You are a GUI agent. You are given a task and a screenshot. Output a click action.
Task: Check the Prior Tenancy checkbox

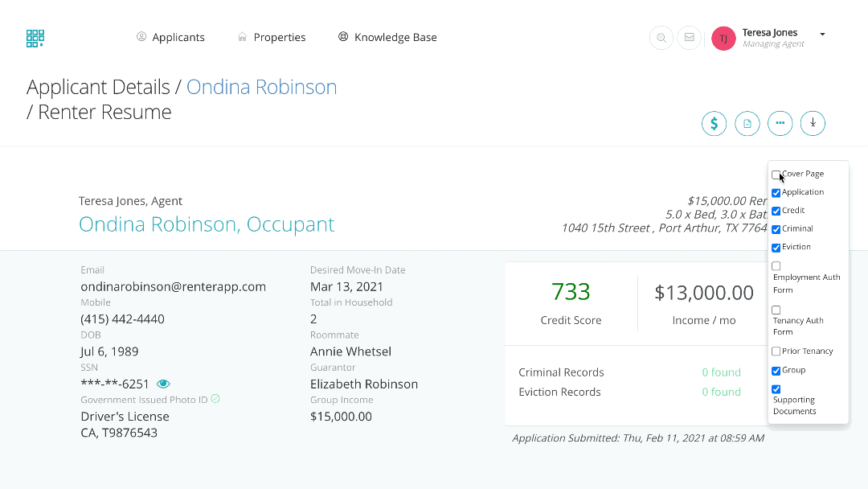[x=776, y=351]
